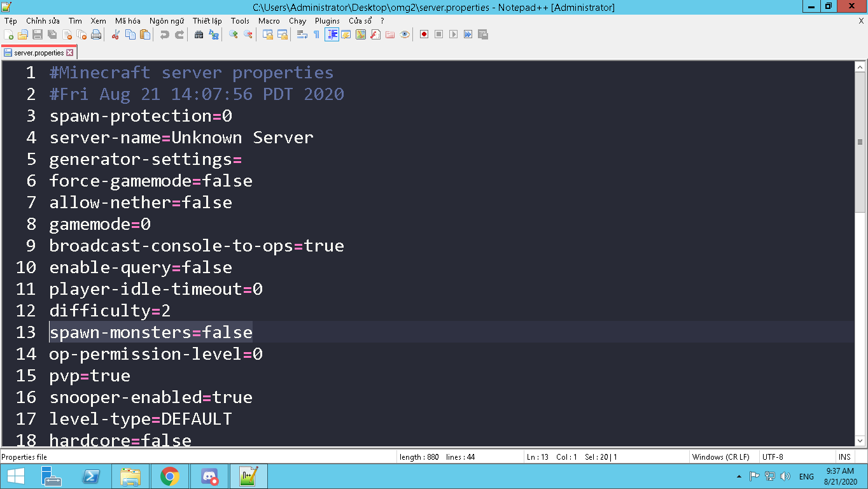868x489 pixels.
Task: Open the Thiết lập menu
Action: (x=207, y=21)
